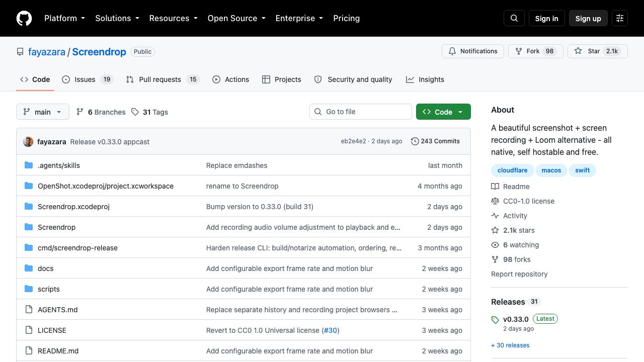Click the green tag icon for v0.33.0
Screen dimensions: 644x362
click(x=495, y=320)
